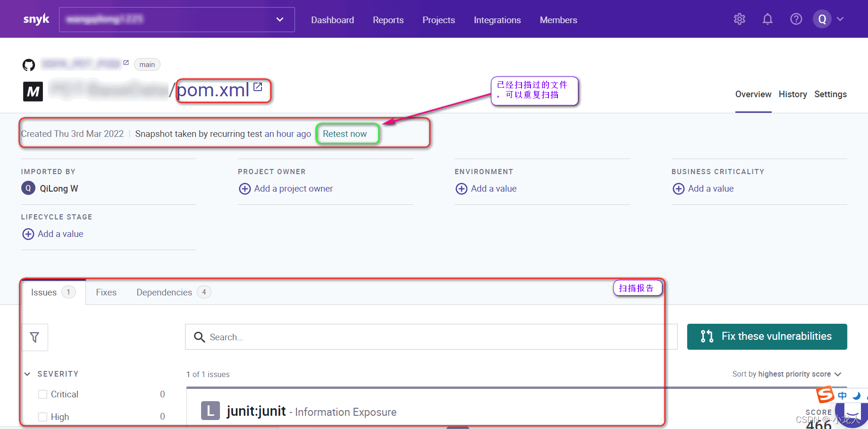Image resolution: width=868 pixels, height=429 pixels.
Task: Open Integrations page
Action: click(x=497, y=20)
